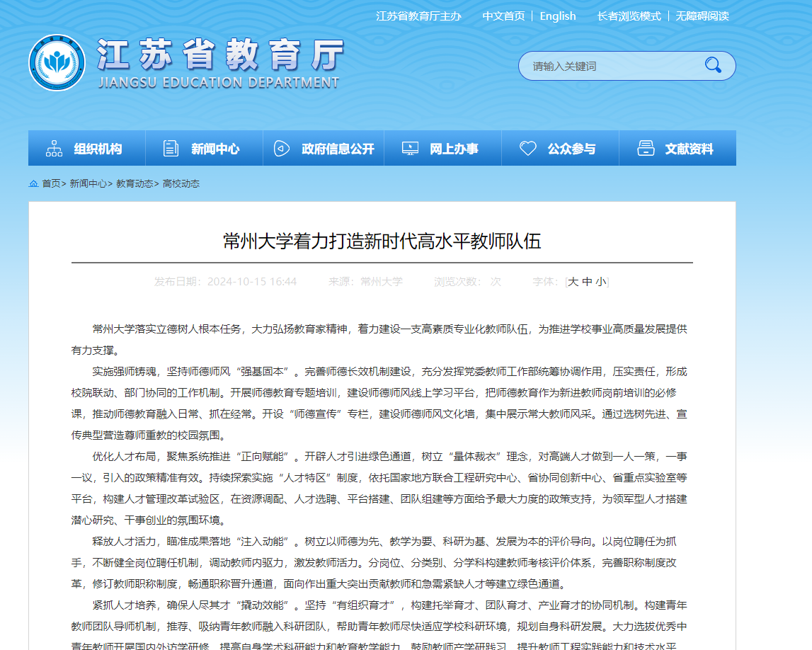Click the paragraph starting 实施强师铸魂
This screenshot has height=650, width=812.
379,404
